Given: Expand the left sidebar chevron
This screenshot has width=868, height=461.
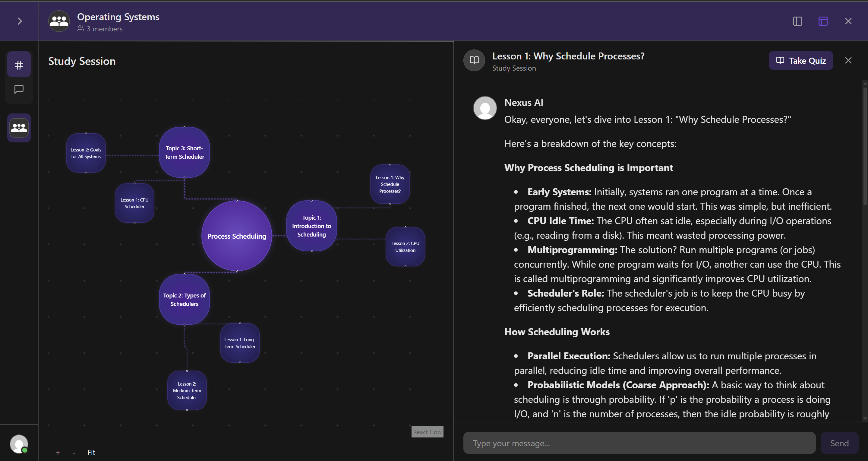Looking at the screenshot, I should 20,21.
